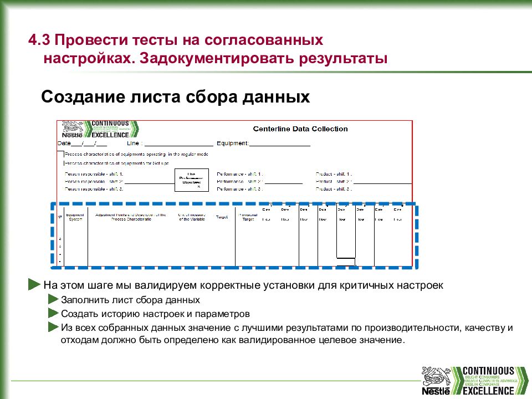Click the 'Line Performance Objective' box
Screen dimensions: 532x399
(x=192, y=180)
